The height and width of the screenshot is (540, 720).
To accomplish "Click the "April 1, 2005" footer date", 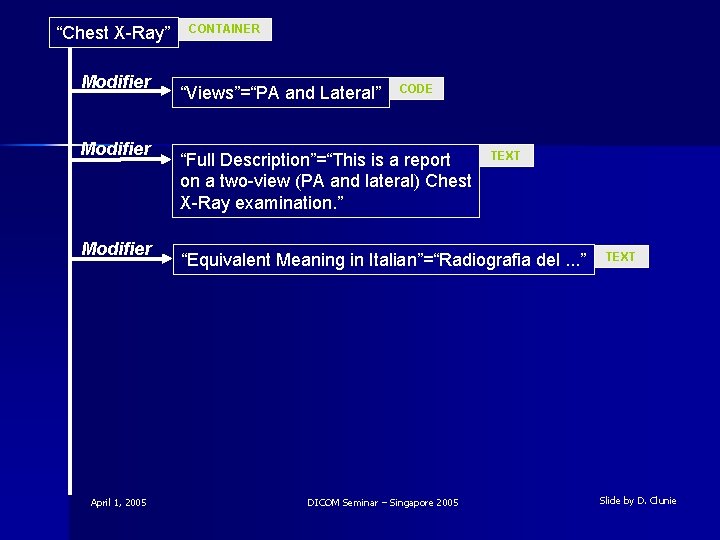I will pyautogui.click(x=118, y=502).
